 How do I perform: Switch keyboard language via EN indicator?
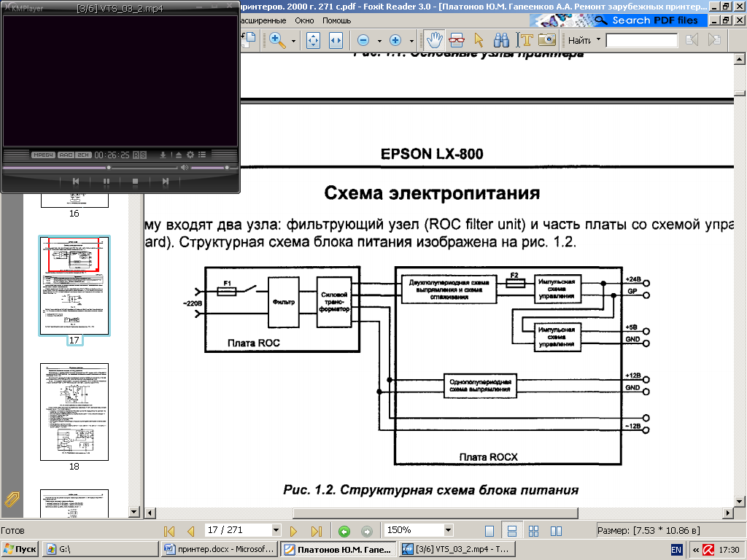676,550
